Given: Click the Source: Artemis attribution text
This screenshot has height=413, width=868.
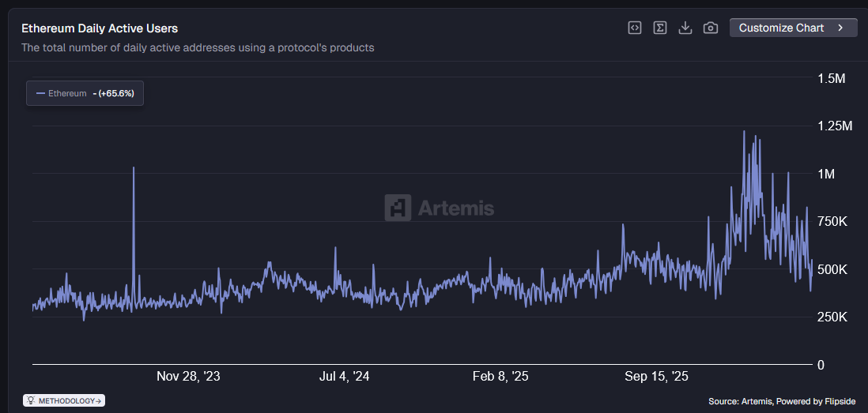Looking at the screenshot, I should 782,402.
